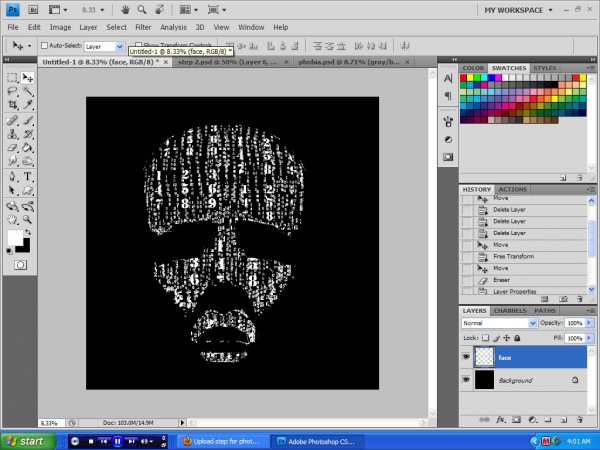600x450 pixels.
Task: Switch to the Channels tab
Action: [x=510, y=311]
